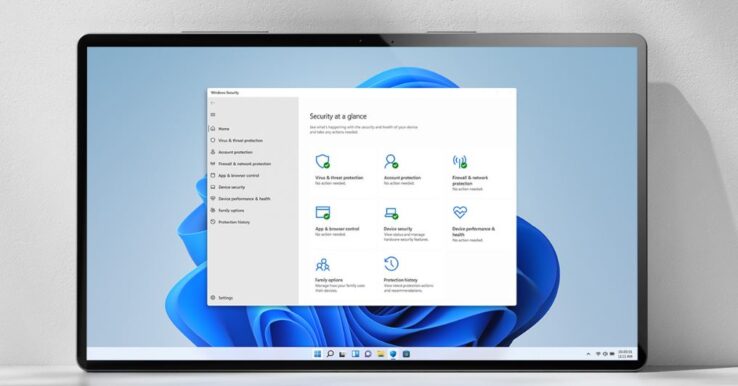Click the "Windows Security" window title text
738x386 pixels.
(225, 93)
